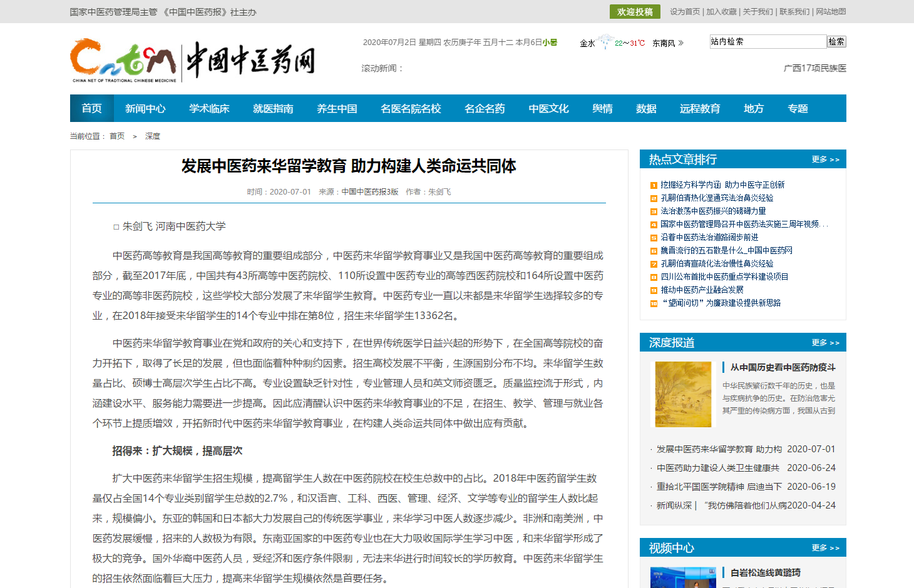914x588 pixels.
Task: Expand 更多 in the 深度报道 header
Action: [825, 343]
